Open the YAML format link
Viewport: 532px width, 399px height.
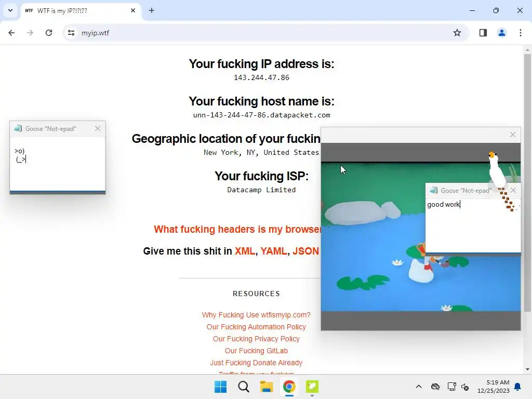coord(273,251)
